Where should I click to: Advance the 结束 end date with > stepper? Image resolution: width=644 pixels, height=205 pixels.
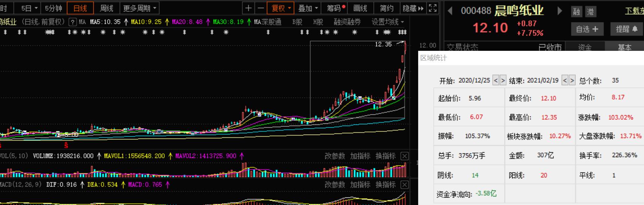click(572, 80)
